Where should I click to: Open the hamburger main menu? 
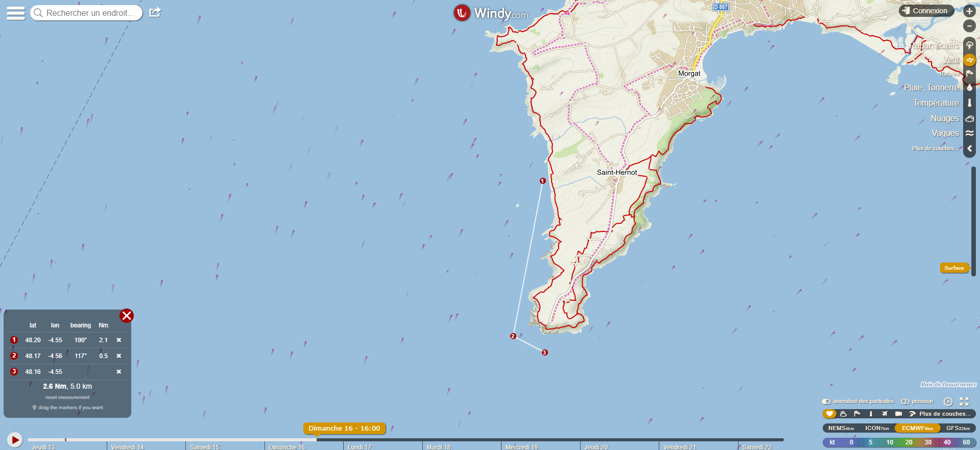(x=16, y=13)
